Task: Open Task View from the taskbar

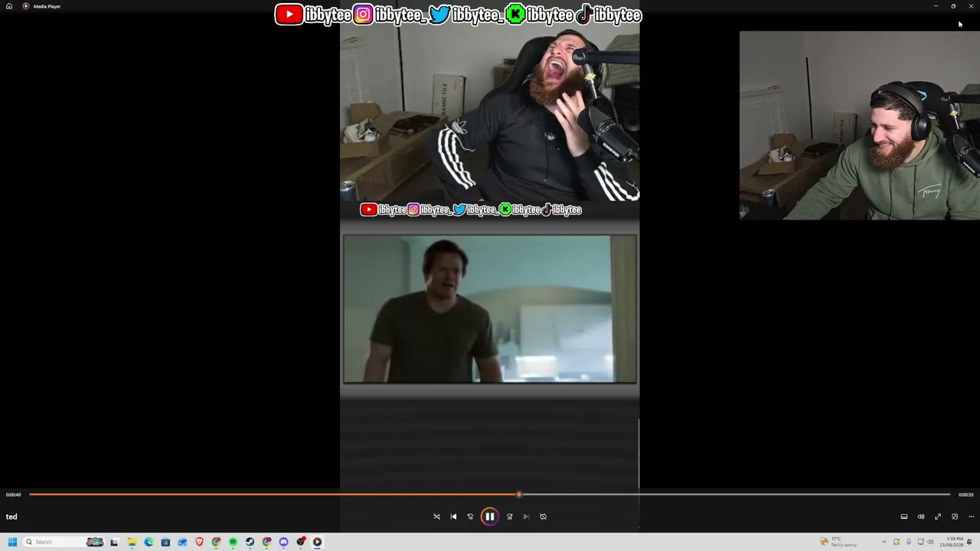Action: click(114, 542)
